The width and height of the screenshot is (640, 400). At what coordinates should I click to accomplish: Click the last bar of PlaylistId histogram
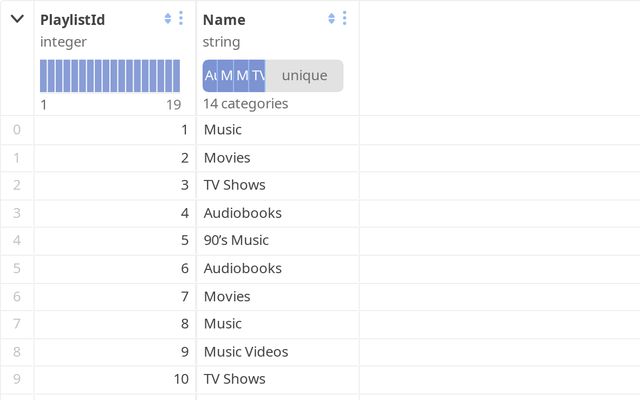pos(176,76)
